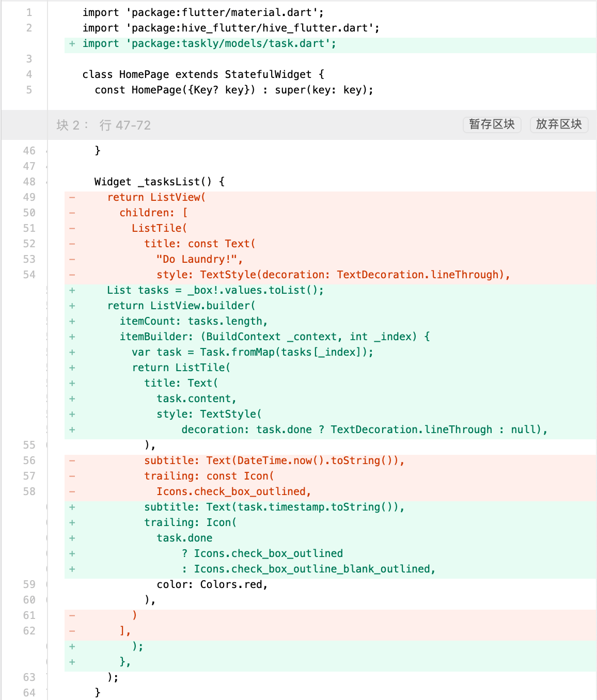Screen dimensions: 597x700
Task: Click line number 48 in the gutter
Action: pyautogui.click(x=29, y=182)
